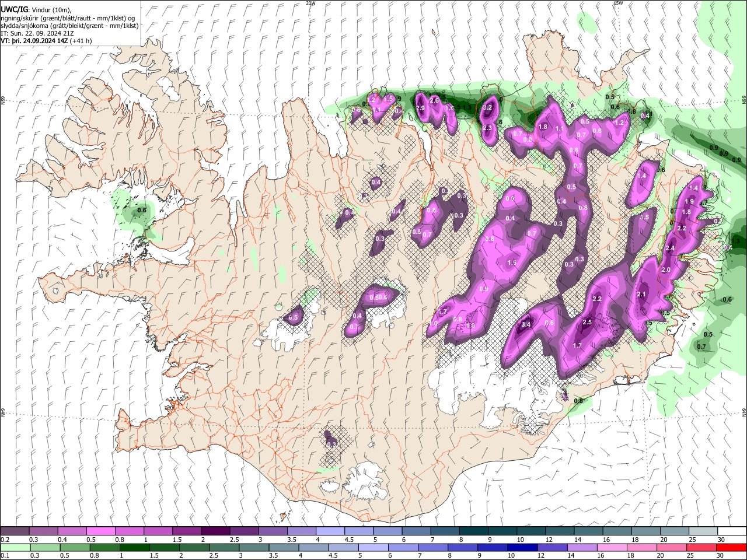Click the white snow scale swatch at 30

731,531
